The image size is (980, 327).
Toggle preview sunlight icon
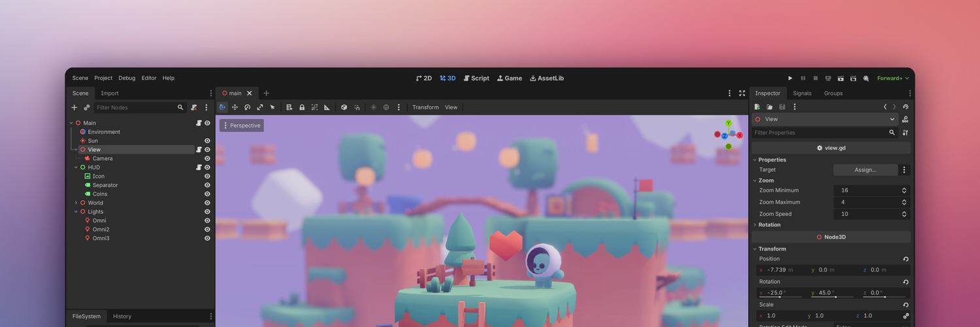click(374, 107)
